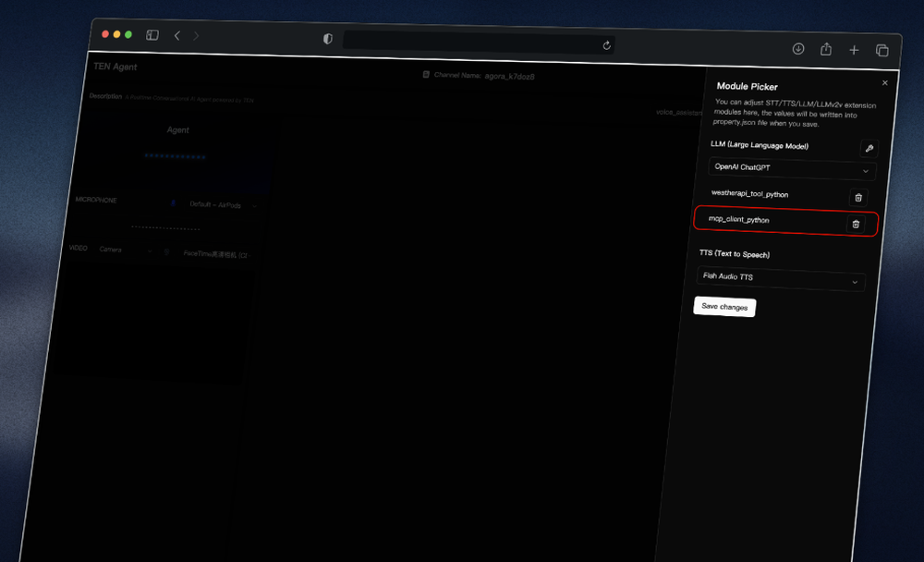This screenshot has width=924, height=562.
Task: Select the mcp_client_python list entry
Action: pyautogui.click(x=739, y=220)
